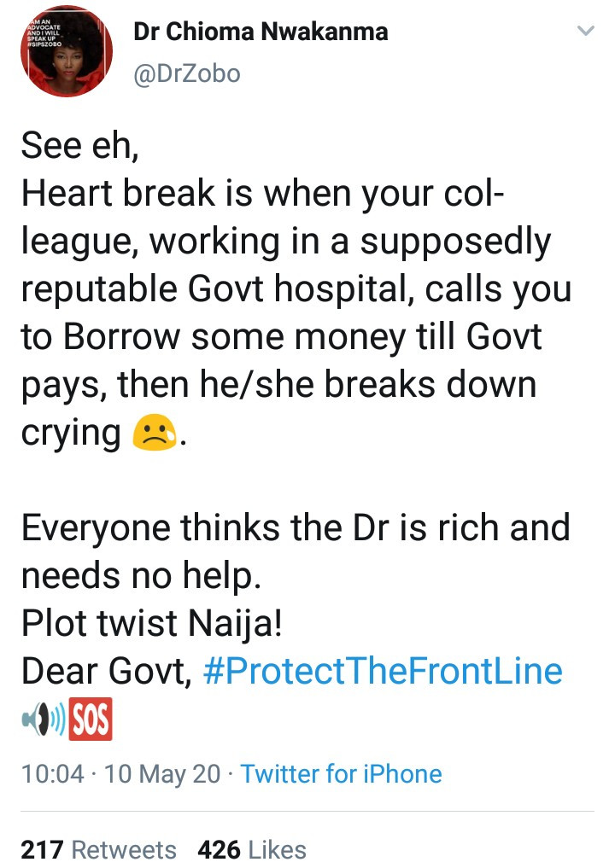The height and width of the screenshot is (868, 615).
Task: Click the crying face emoji
Action: [x=155, y=433]
